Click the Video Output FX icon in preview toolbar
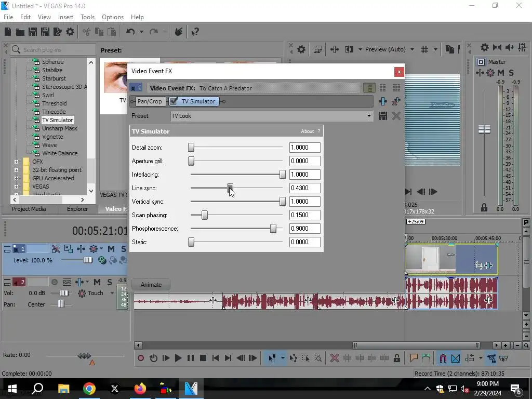The width and height of the screenshot is (532, 399). coord(335,49)
